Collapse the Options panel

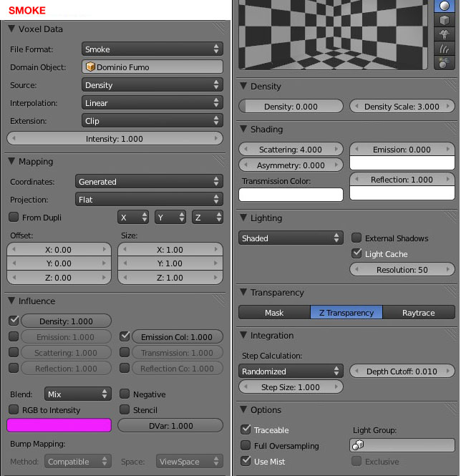pos(243,409)
